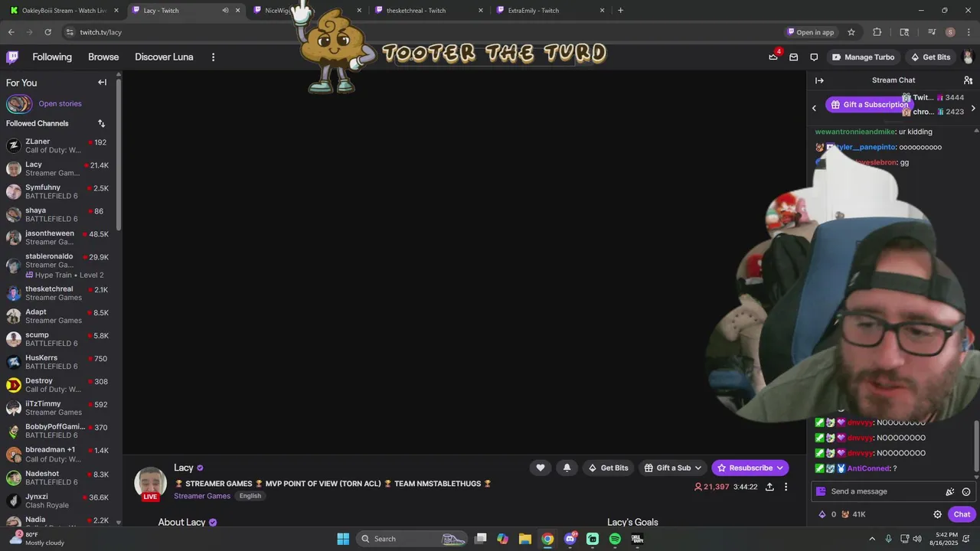The width and height of the screenshot is (980, 551).
Task: Click the Windows Start button
Action: (343, 539)
